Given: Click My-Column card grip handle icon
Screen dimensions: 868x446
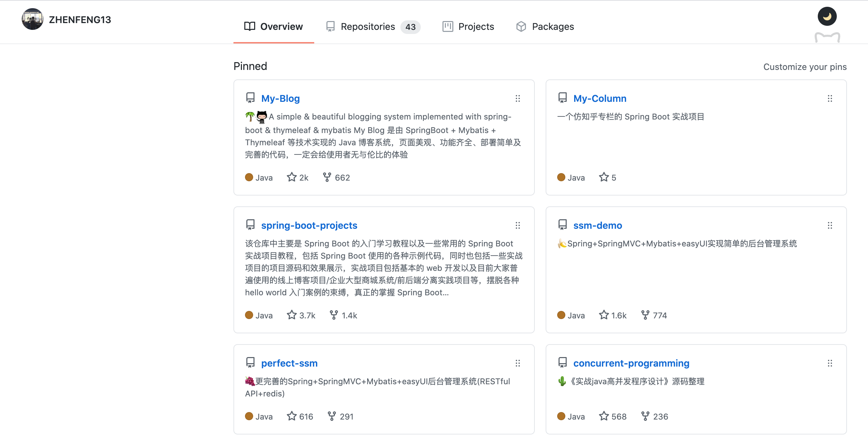Looking at the screenshot, I should coord(830,98).
